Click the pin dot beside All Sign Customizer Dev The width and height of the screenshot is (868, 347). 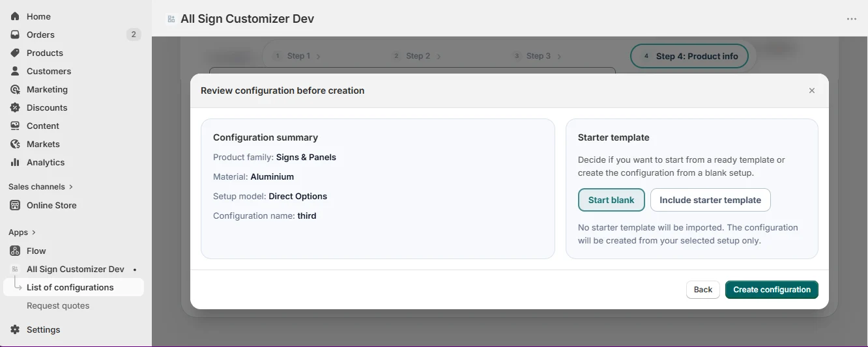coord(134,269)
